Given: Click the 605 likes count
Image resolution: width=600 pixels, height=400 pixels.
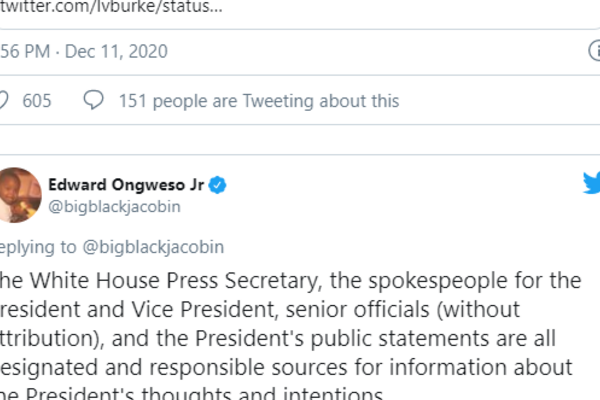Looking at the screenshot, I should tap(37, 100).
